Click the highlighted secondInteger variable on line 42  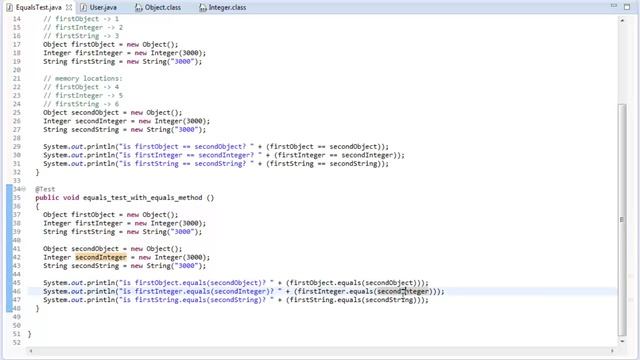[101, 257]
